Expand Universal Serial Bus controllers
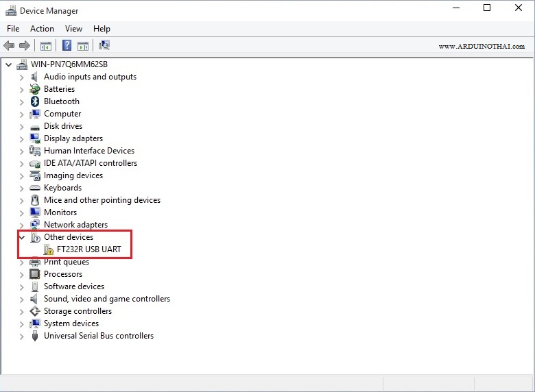 pos(21,336)
